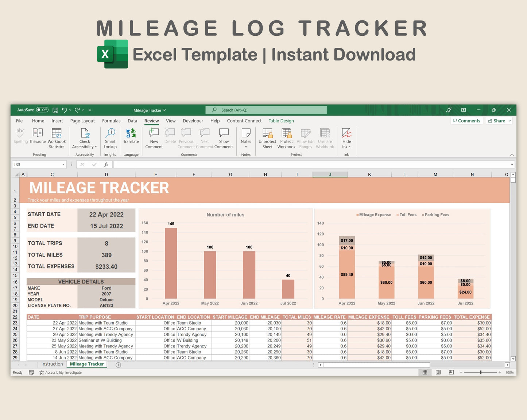This screenshot has height=420, width=527.
Task: Click the Comments button at top right
Action: 466,121
